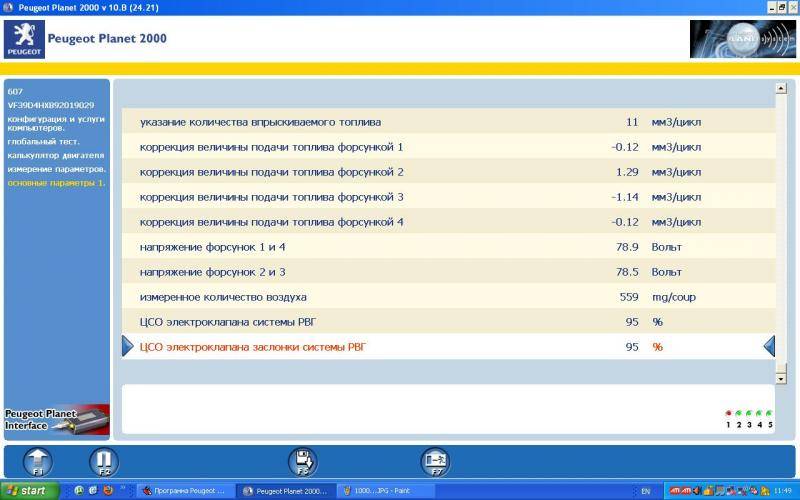Click the F5 save to disk button

pos(304,461)
